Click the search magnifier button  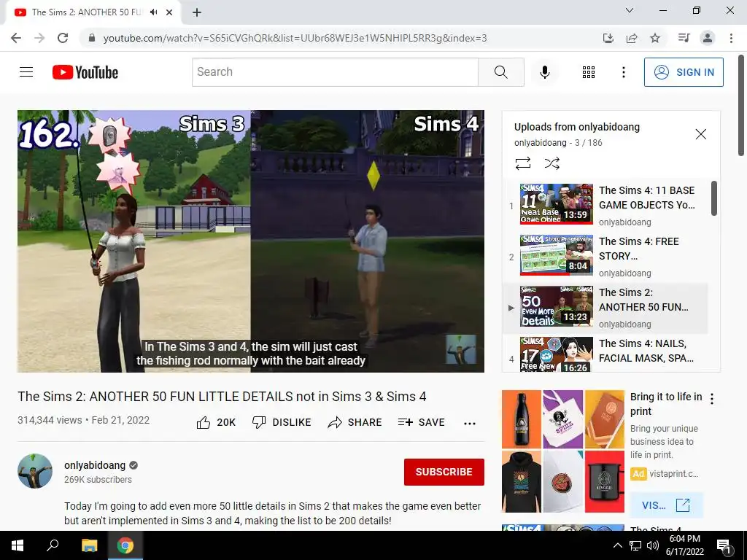(500, 72)
